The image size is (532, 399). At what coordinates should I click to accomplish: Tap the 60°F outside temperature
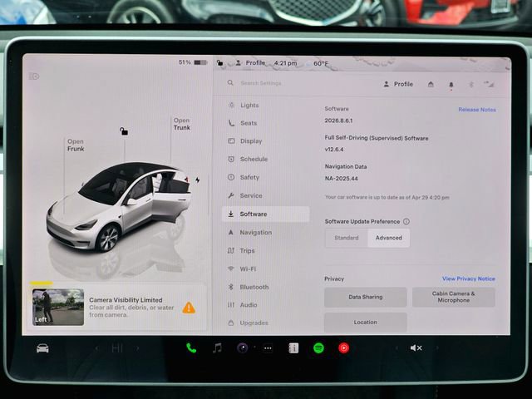[x=321, y=63]
